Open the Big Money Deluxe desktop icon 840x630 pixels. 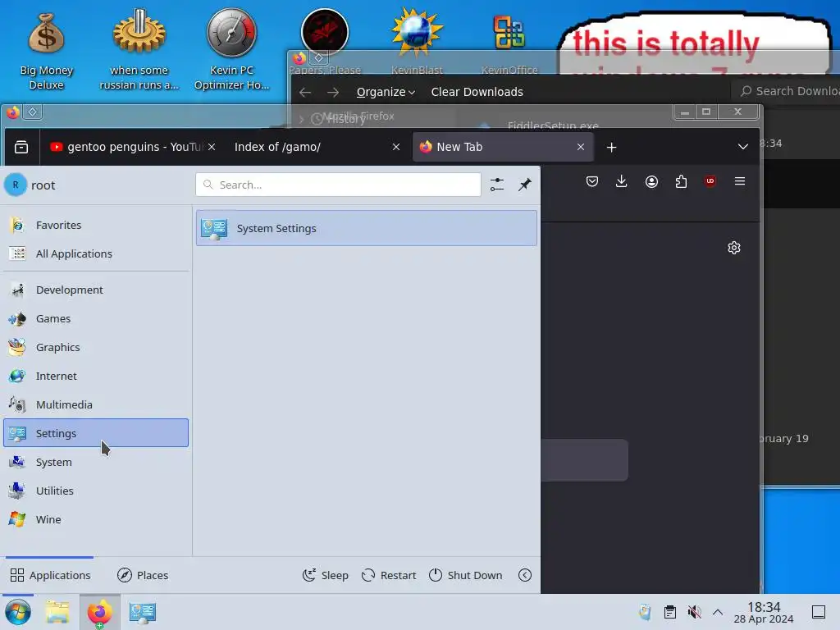[46, 51]
